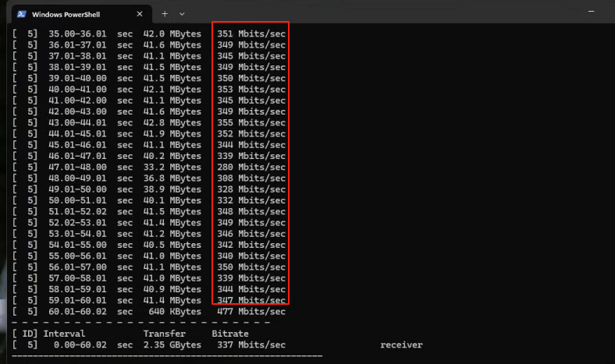The height and width of the screenshot is (364, 615).
Task: Click the 352 Mbits/sec bitrate value
Action: point(251,133)
